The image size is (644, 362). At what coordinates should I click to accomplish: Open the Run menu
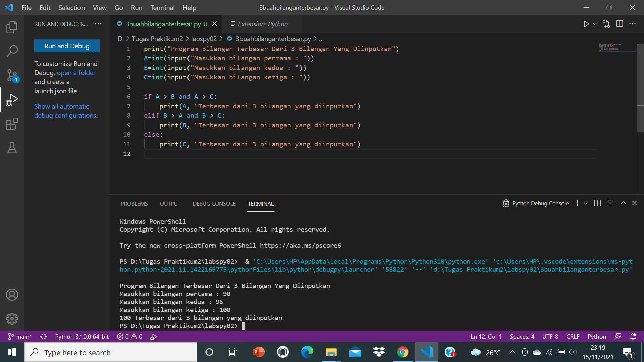point(136,7)
